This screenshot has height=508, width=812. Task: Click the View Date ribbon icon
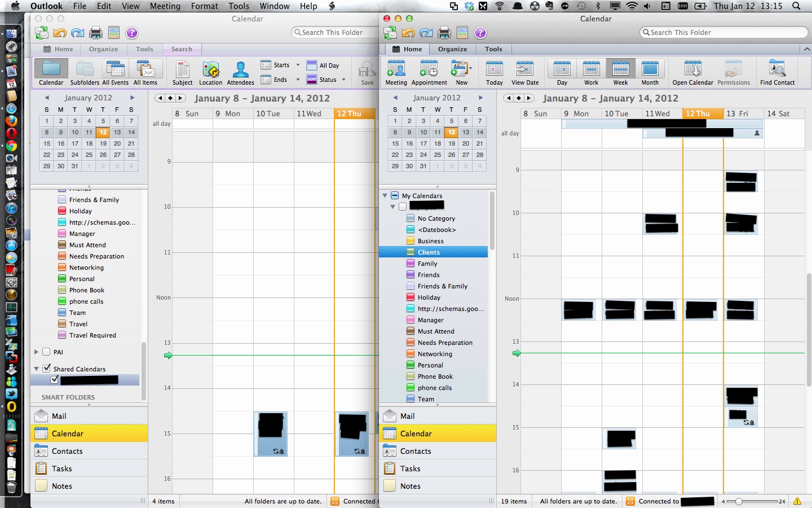525,73
